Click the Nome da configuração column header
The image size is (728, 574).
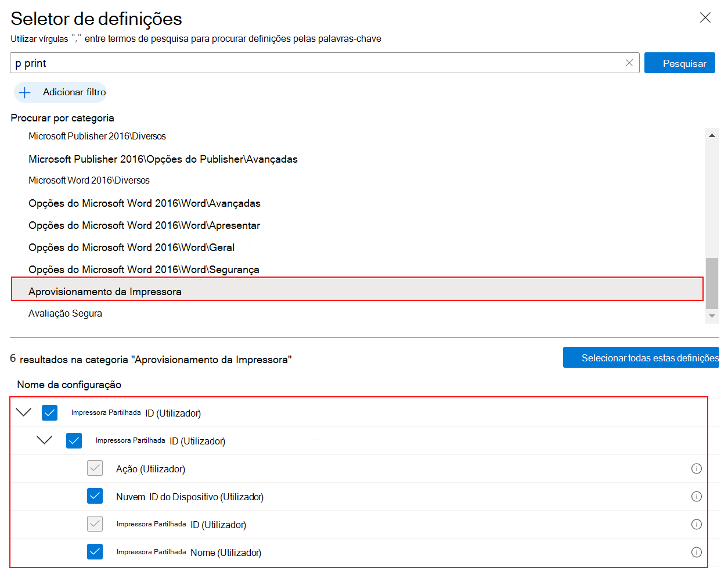tap(69, 385)
